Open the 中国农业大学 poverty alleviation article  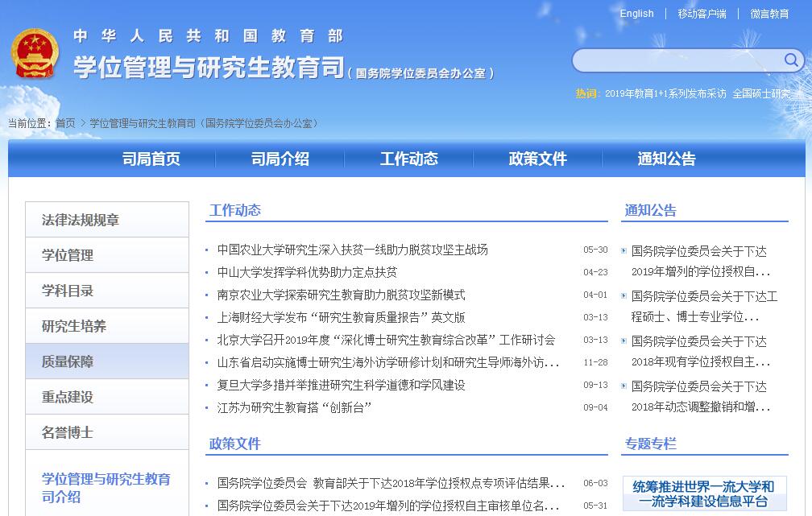pyautogui.click(x=353, y=250)
